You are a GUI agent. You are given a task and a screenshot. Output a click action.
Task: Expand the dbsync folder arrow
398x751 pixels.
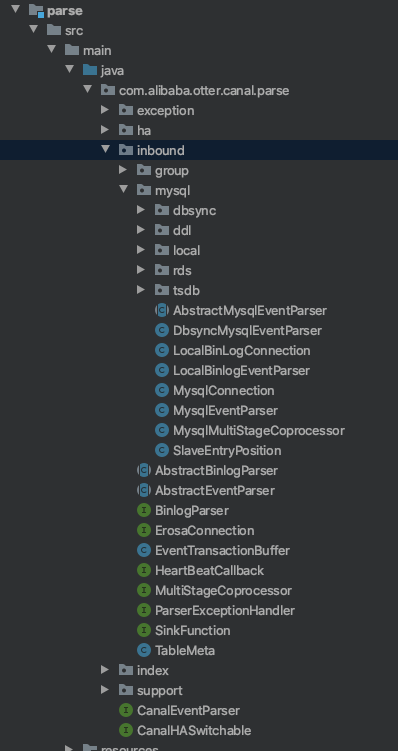(141, 210)
